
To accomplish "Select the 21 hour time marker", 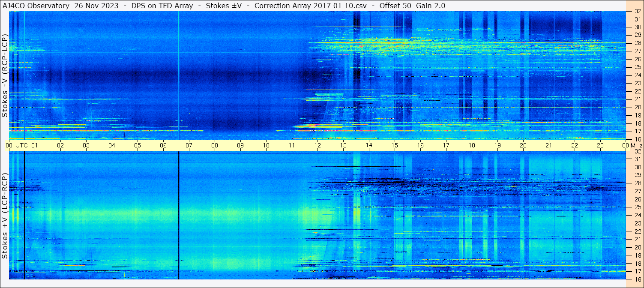I will click(549, 145).
